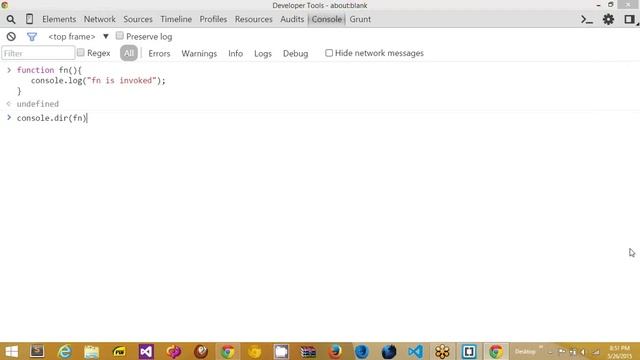The width and height of the screenshot is (640, 360).
Task: Open the blue-square bracket taskbar icon
Action: coord(469,351)
